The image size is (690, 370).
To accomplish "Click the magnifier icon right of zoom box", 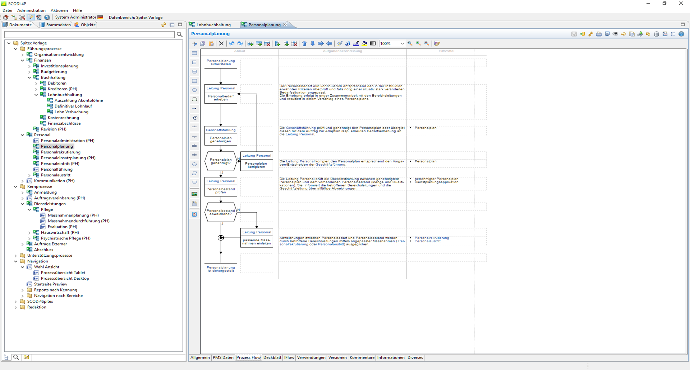I will point(410,44).
